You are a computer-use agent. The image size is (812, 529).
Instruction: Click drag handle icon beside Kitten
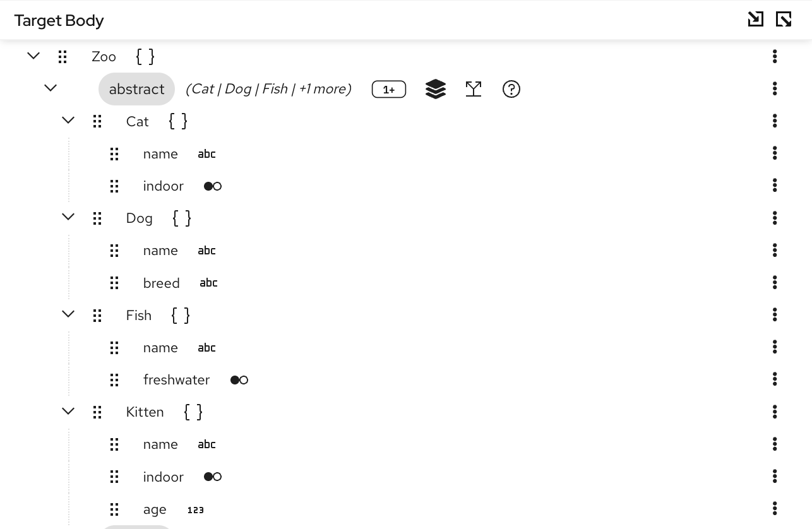[x=97, y=412]
